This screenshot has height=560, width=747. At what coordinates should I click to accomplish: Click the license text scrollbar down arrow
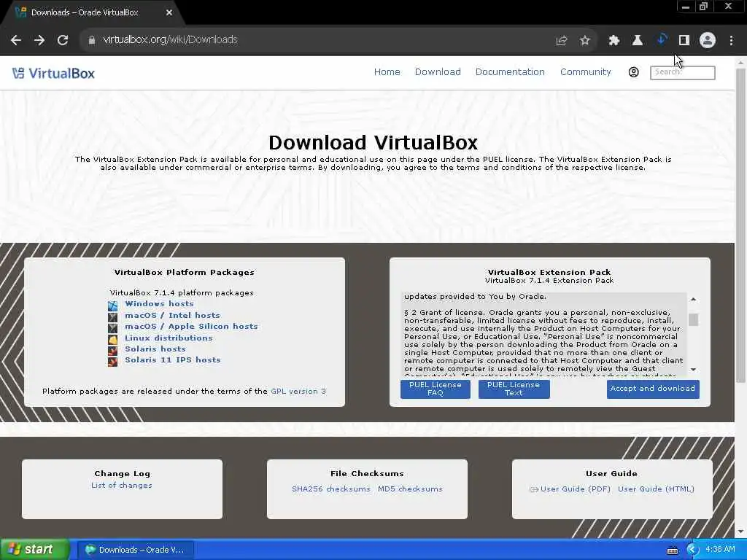click(693, 370)
